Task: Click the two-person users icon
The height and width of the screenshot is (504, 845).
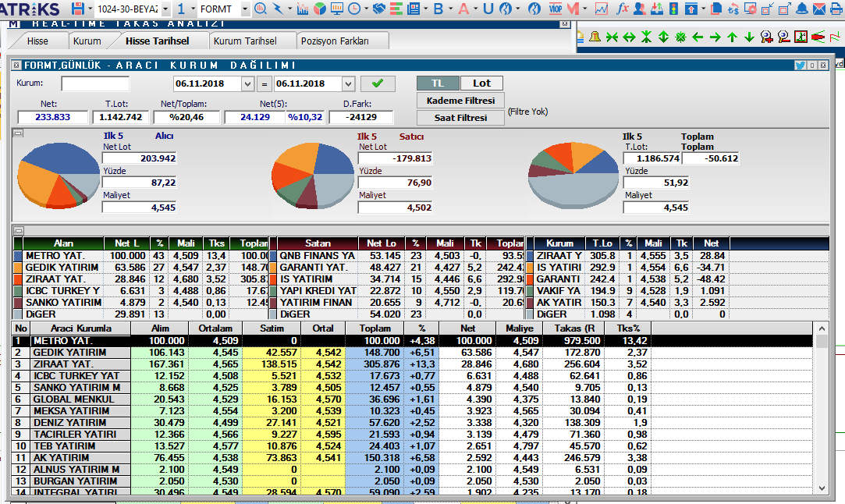Action: tap(640, 9)
